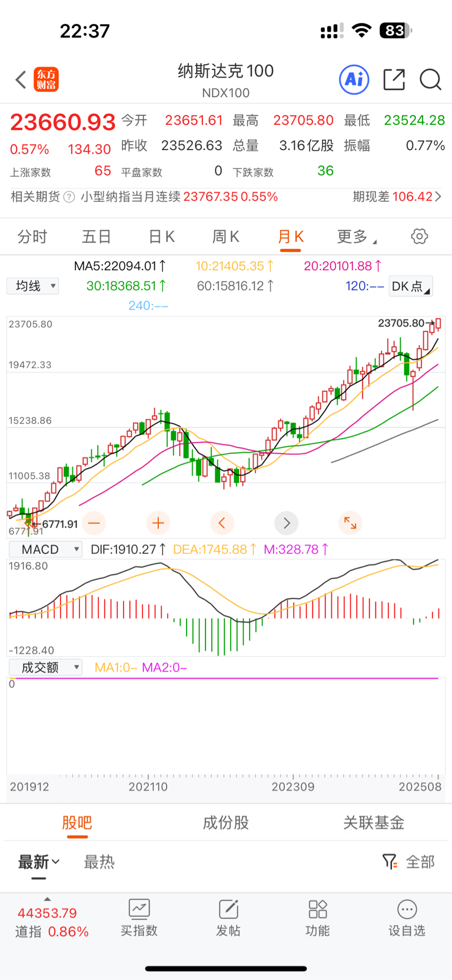
Task: Tap 小型纳指当月连续 futures link
Action: click(130, 197)
